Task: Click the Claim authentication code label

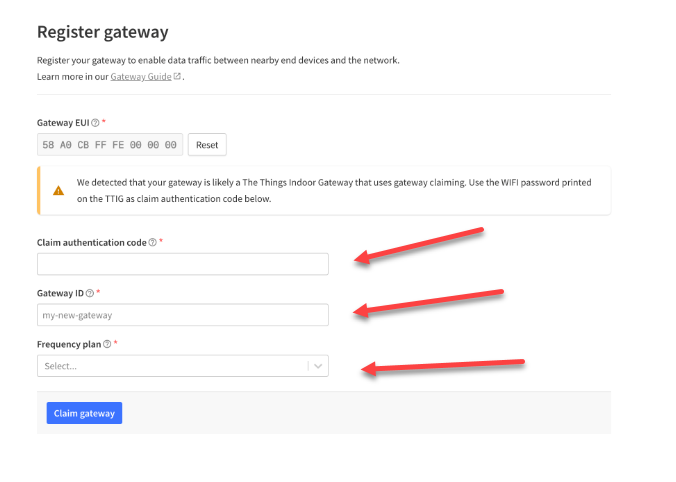Action: point(91,242)
